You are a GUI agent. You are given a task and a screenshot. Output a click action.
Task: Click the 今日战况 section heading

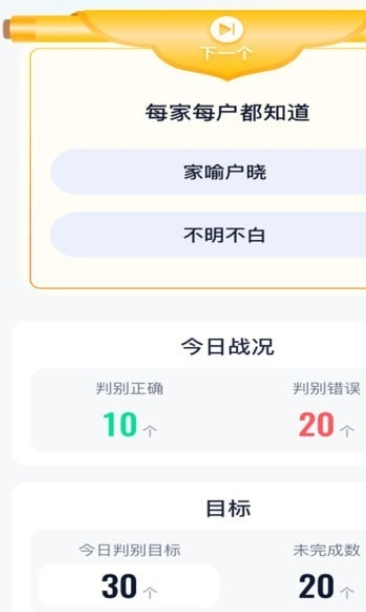tap(227, 346)
